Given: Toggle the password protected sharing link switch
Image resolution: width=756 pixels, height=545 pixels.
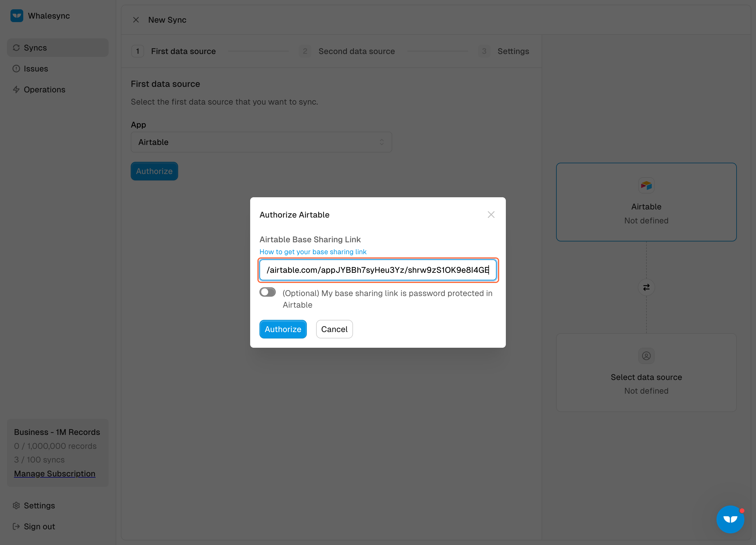Looking at the screenshot, I should 268,292.
